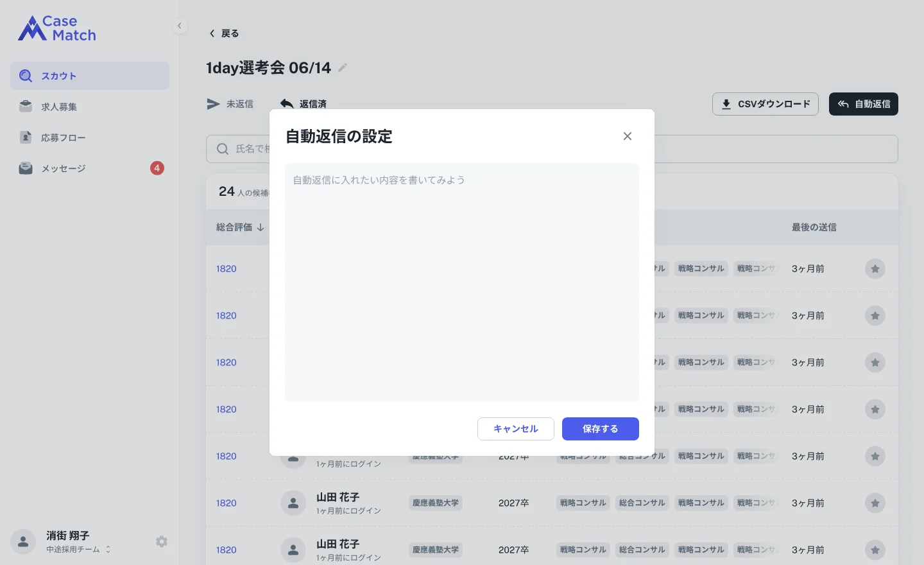
Task: Focus the auto-reply message text area
Action: [462, 282]
